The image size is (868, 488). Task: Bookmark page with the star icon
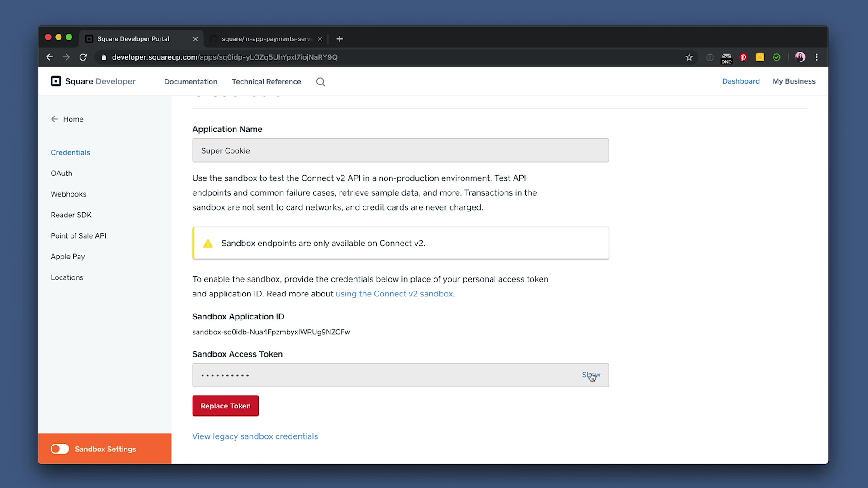[x=689, y=57]
